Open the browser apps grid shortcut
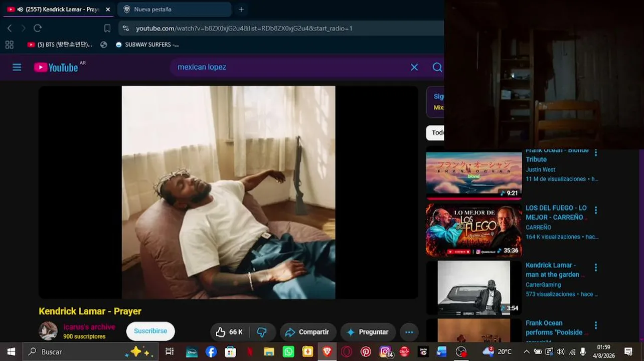644x361 pixels. (10, 45)
